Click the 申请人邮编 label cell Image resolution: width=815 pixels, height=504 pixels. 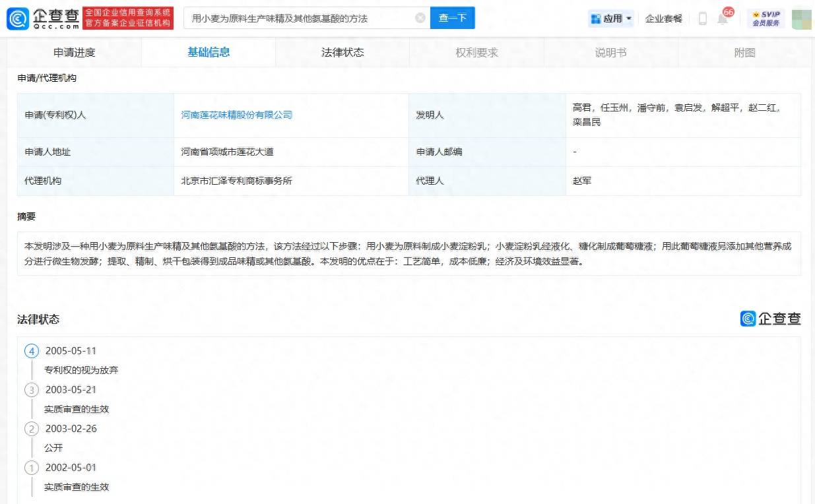(x=487, y=152)
